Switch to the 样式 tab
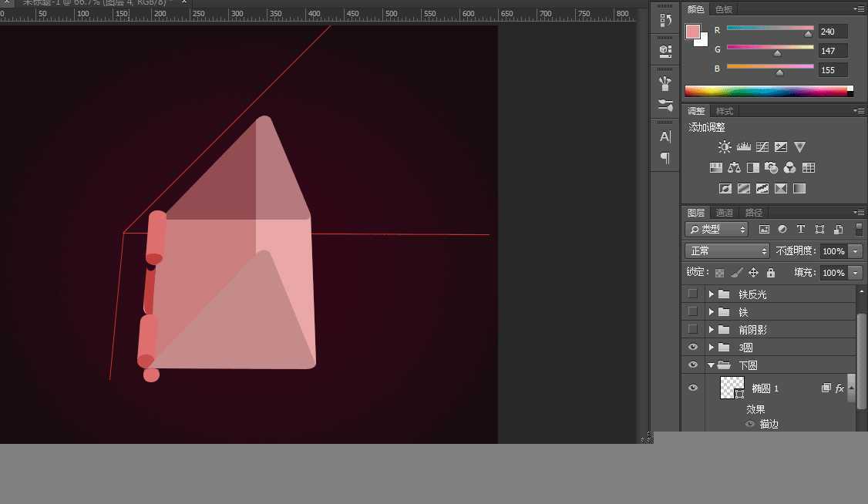 pos(725,111)
